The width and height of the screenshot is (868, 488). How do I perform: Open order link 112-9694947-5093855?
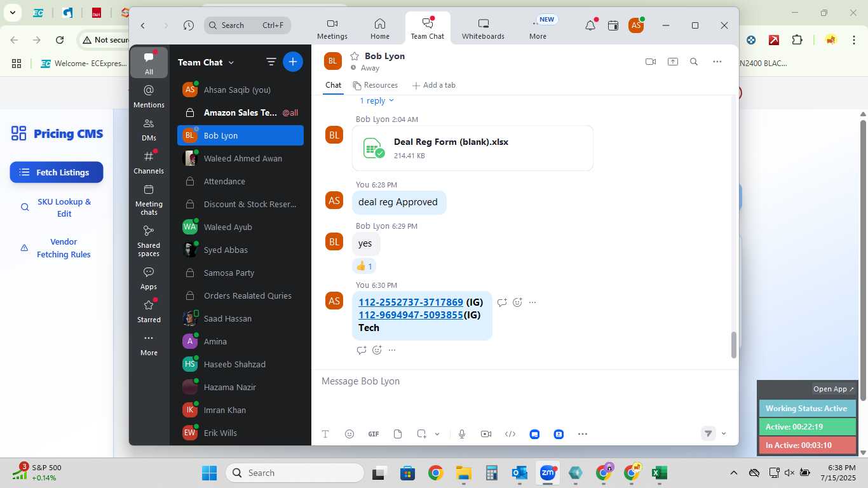pos(410,315)
